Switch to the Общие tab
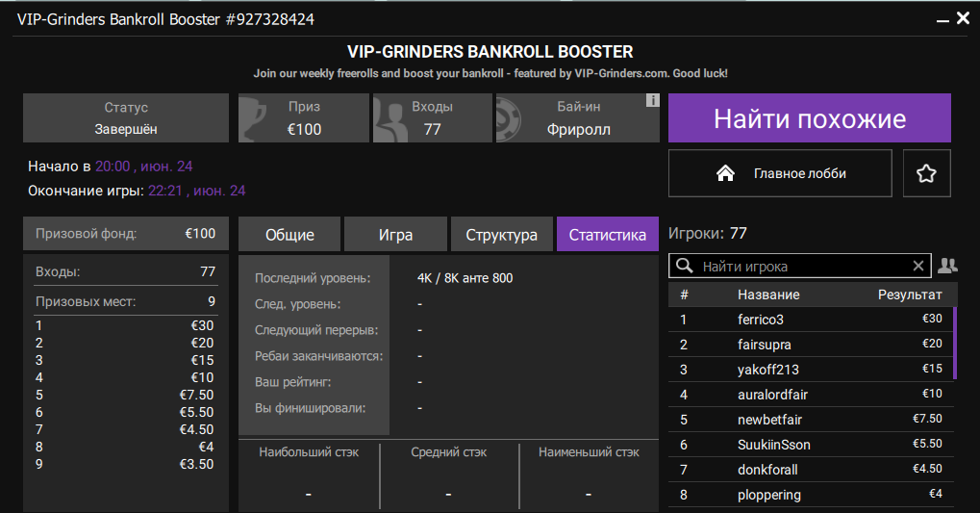Screen dimensions: 980x513 click(289, 235)
